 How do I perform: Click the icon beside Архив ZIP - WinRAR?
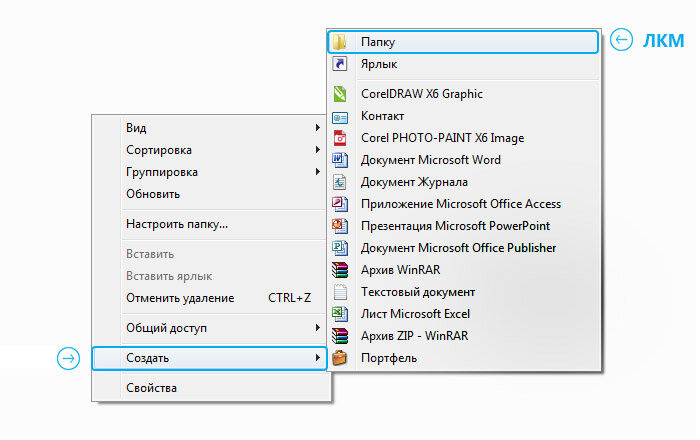pos(340,336)
